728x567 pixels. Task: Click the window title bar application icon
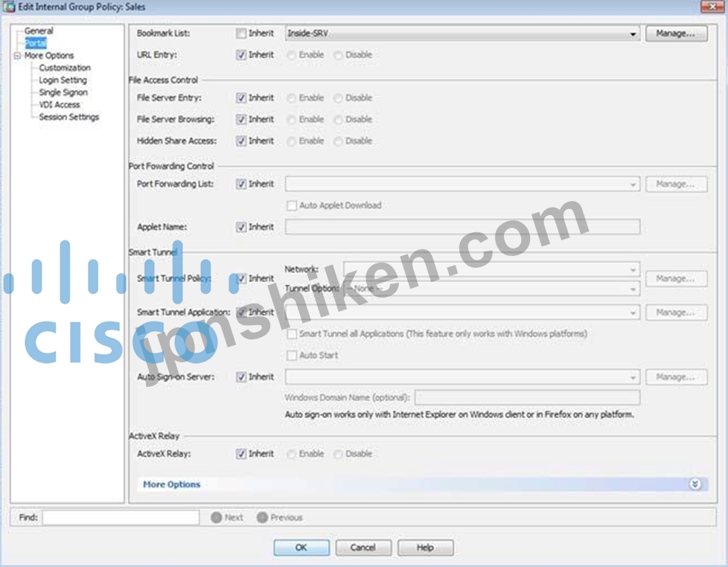coord(9,7)
